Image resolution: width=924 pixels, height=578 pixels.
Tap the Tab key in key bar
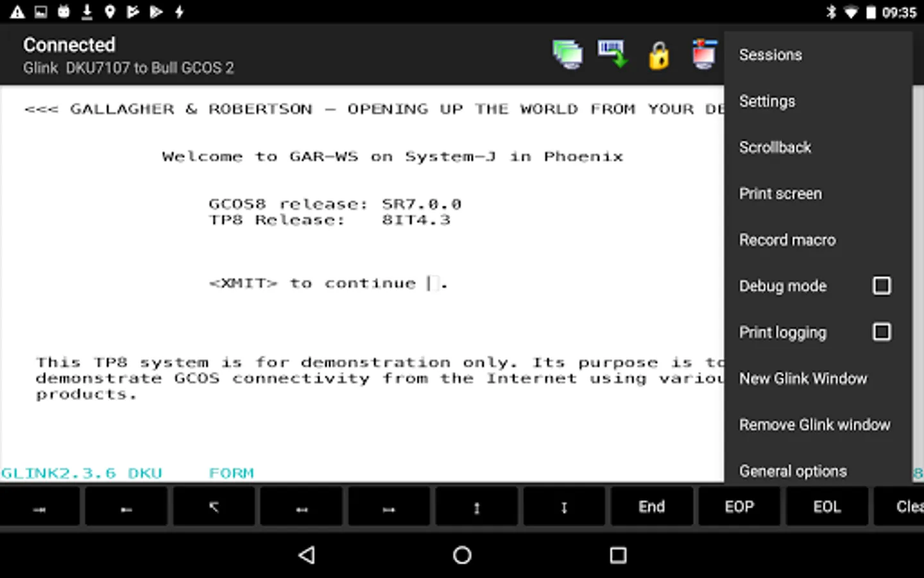pos(40,507)
